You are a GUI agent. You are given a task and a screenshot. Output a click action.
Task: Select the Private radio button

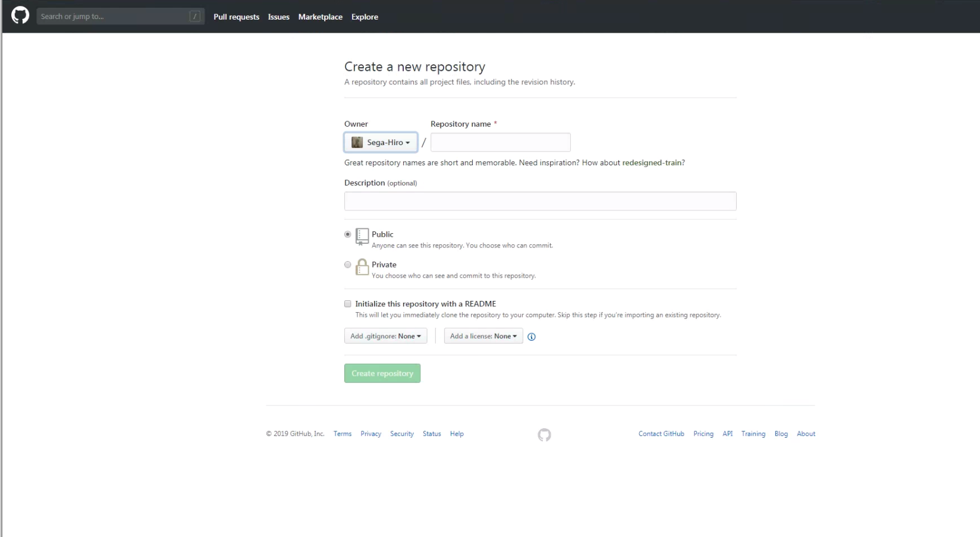348,265
